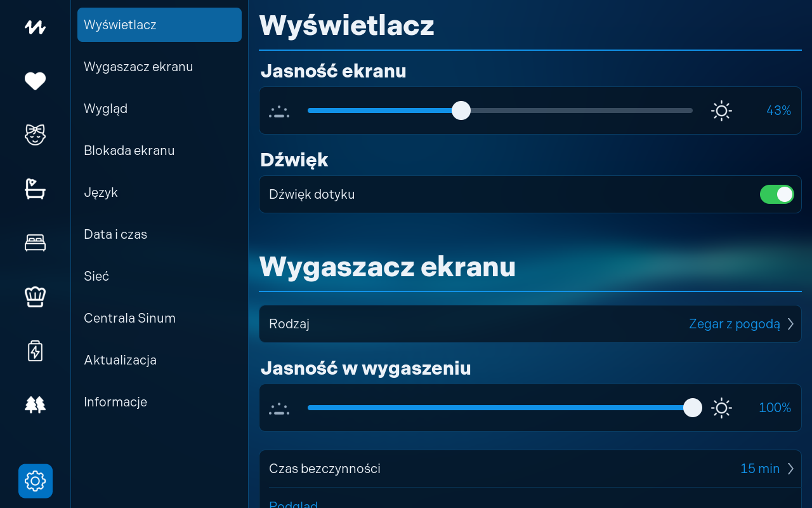Go to Wygaszacz ekranu settings
The image size is (812, 508).
[159, 67]
